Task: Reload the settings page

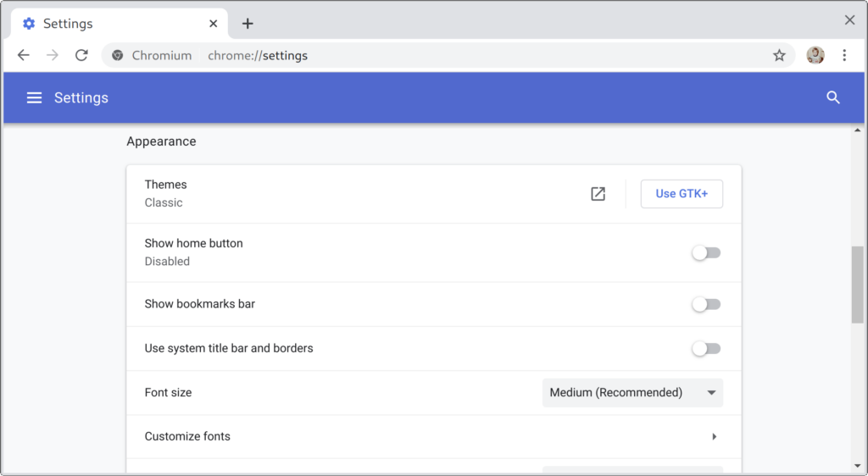Action: [81, 55]
